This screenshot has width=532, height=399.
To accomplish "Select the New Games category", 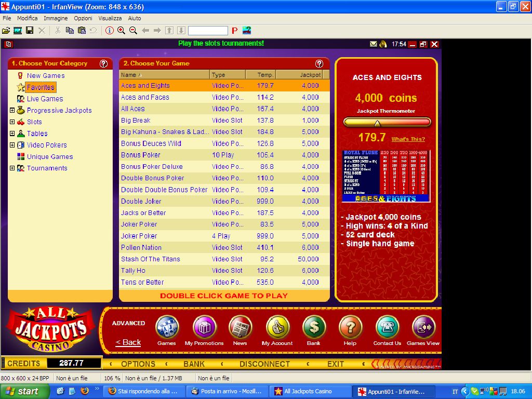I will 46,76.
